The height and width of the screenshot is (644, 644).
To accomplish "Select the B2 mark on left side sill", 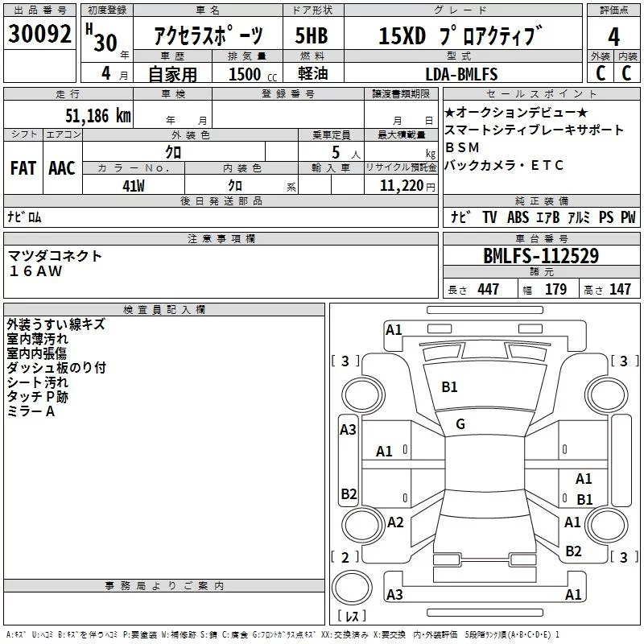I will coord(349,493).
